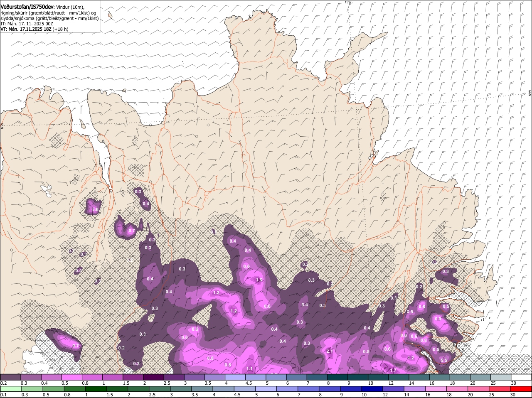Click the 2.1 precipitation value on the map
Screen dimensions: 532x398
tap(330, 351)
